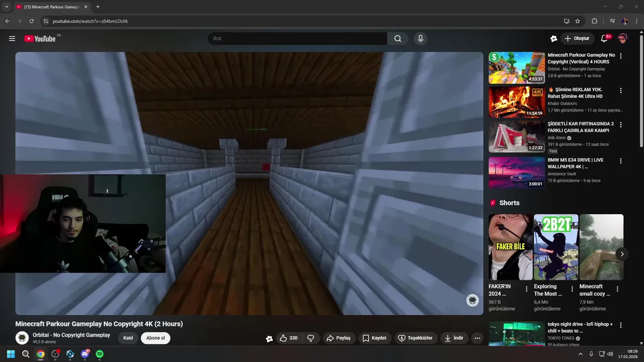Open KAR KAMPI tent video thumbnail
The image size is (644, 362).
tap(517, 136)
